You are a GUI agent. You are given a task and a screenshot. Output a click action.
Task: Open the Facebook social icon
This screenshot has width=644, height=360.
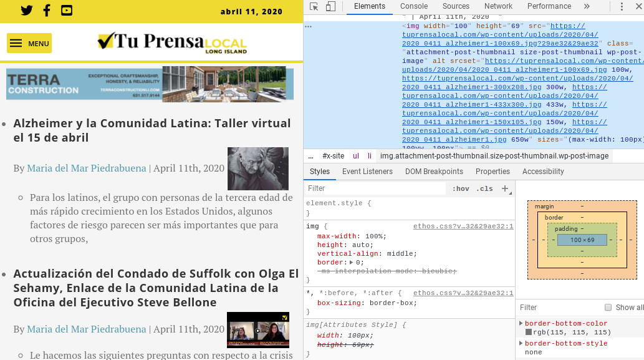[x=47, y=11]
